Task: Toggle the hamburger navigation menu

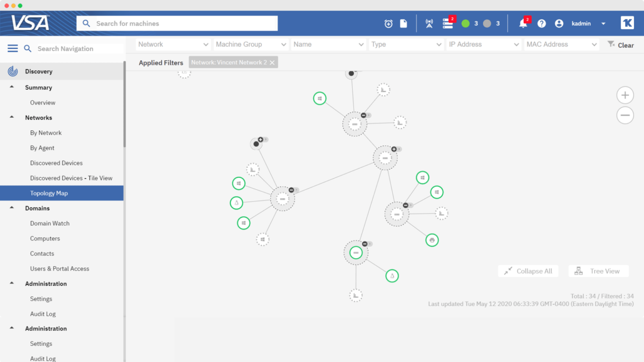Action: 13,49
